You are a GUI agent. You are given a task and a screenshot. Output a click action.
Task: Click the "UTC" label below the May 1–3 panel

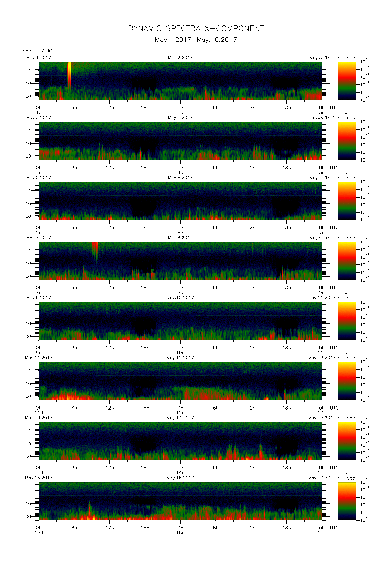334,108
